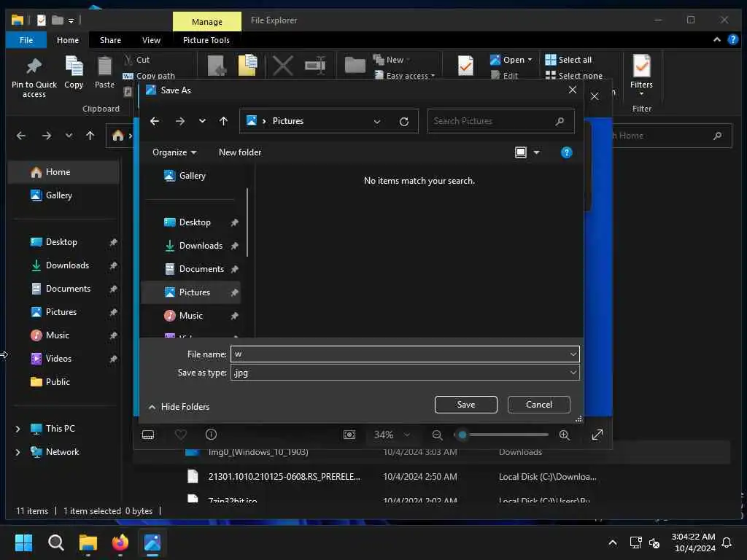This screenshot has width=747, height=560.
Task: Click the Photos file info icon
Action: coord(211,435)
